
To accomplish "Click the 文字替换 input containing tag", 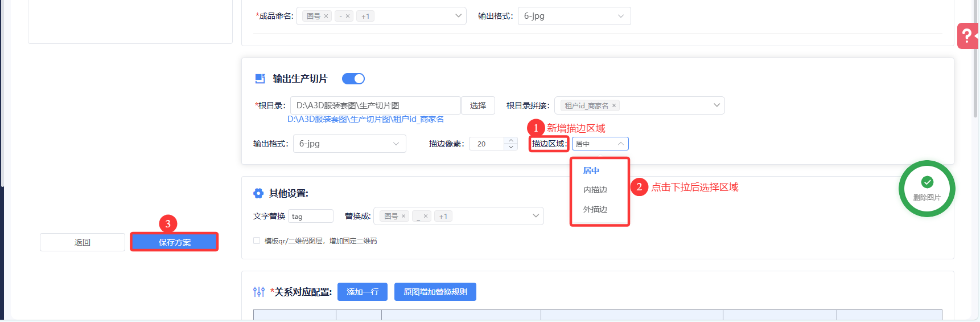I will click(x=311, y=216).
